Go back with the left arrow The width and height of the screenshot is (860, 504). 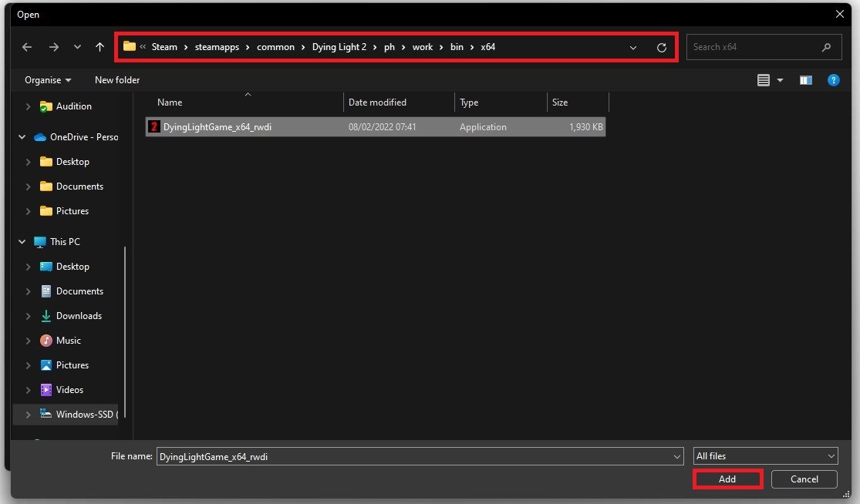[27, 47]
